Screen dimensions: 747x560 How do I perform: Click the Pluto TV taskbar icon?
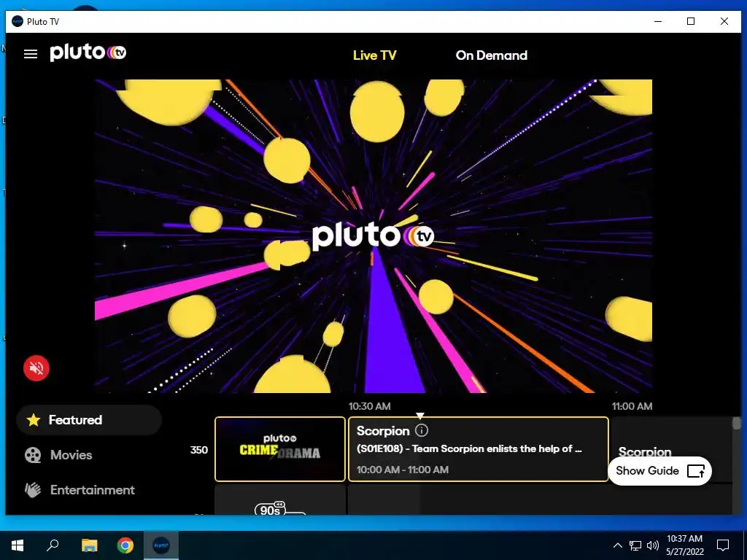tap(161, 545)
